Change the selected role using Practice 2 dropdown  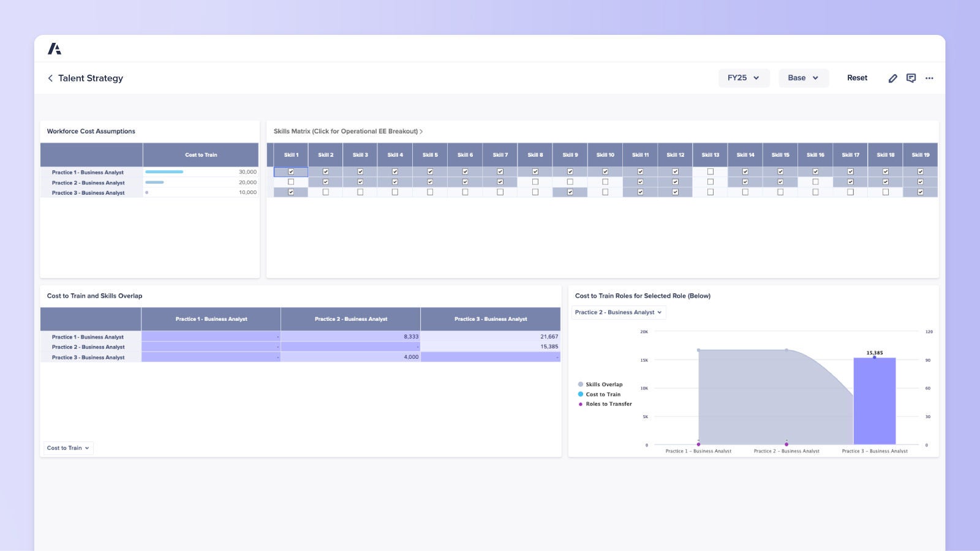(618, 312)
